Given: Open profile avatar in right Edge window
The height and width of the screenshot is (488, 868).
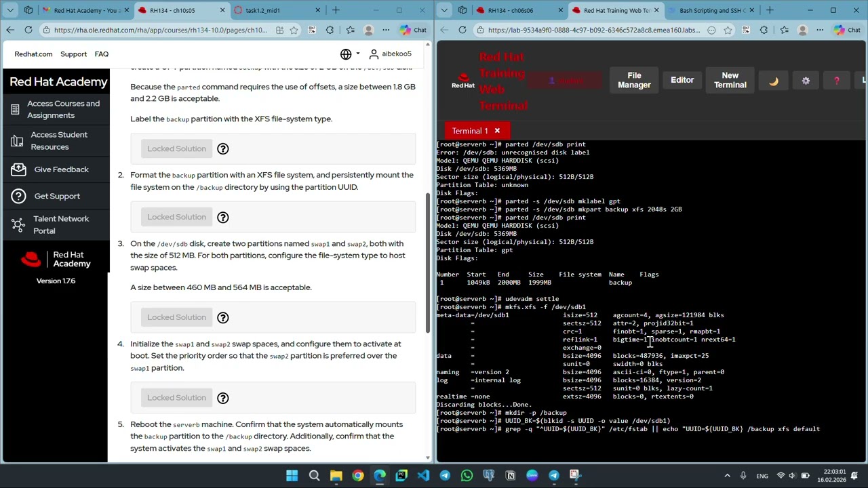Looking at the screenshot, I should click(803, 30).
